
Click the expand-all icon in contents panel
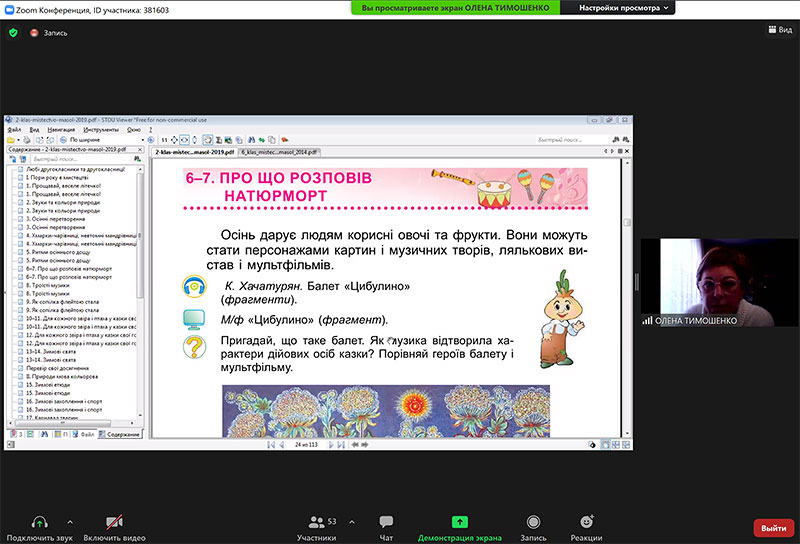[x=13, y=159]
